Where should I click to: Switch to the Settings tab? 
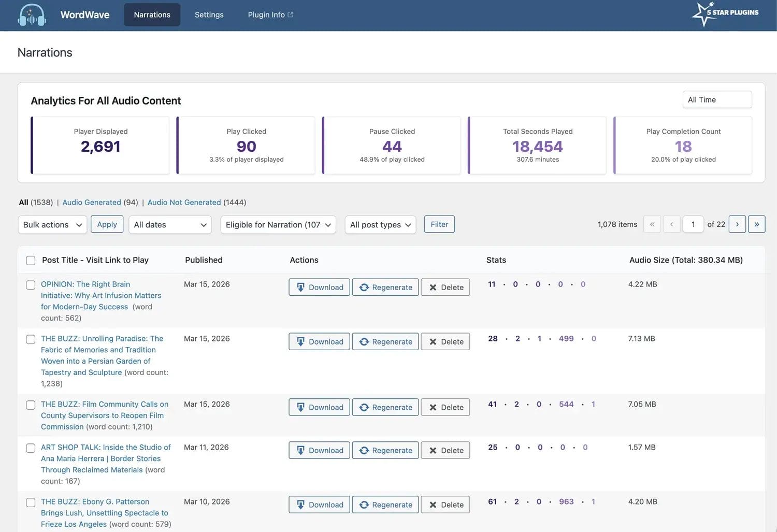(209, 15)
